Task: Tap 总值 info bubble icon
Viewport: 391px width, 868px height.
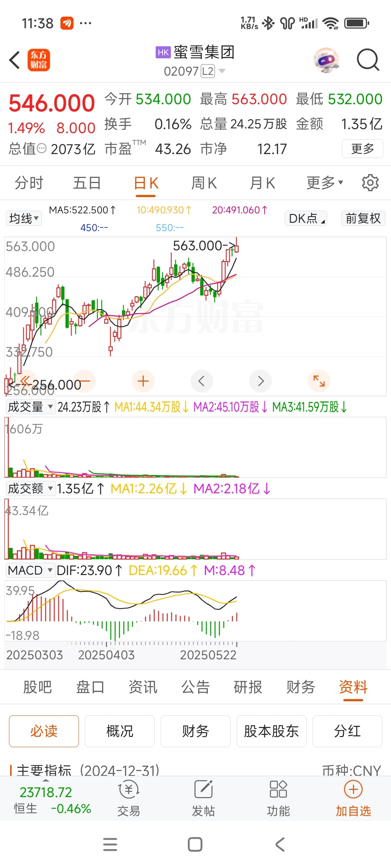Action: [x=42, y=148]
